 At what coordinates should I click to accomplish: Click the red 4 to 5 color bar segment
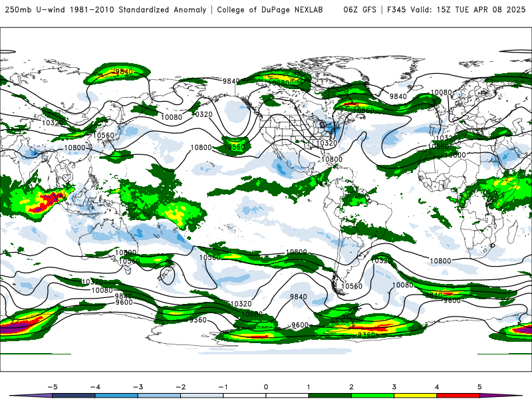458,396
